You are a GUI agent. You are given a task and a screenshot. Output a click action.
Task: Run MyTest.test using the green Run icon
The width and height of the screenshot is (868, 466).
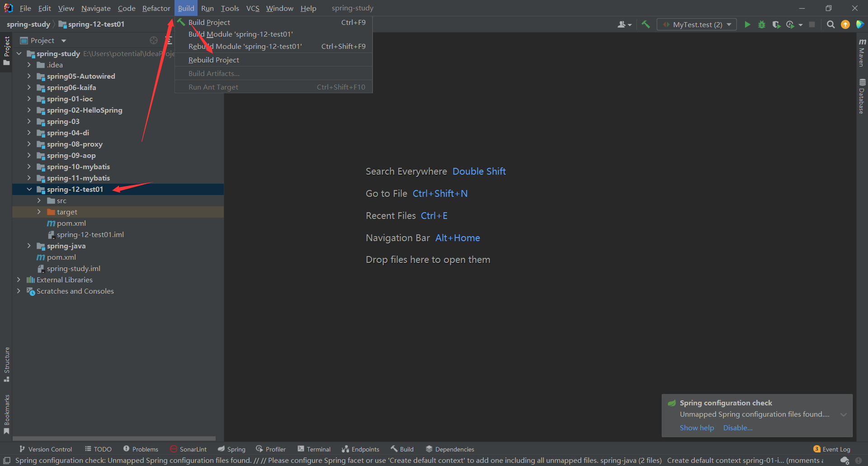coord(747,24)
